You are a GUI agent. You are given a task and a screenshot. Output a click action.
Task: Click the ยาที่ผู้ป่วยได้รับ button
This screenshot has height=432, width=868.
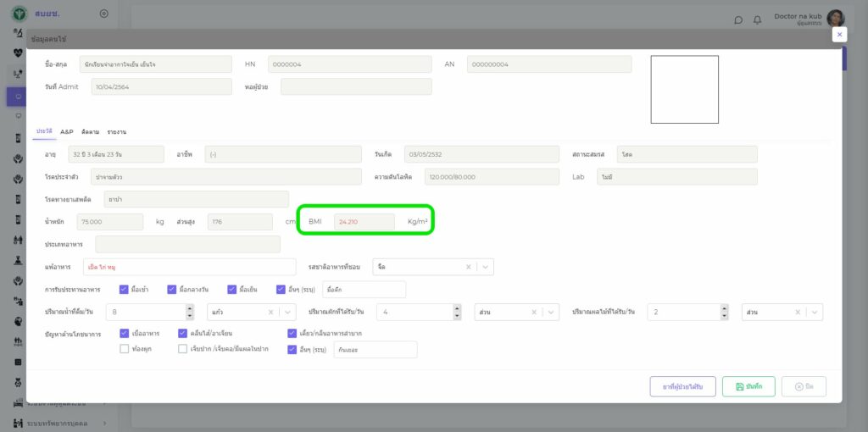pos(682,386)
